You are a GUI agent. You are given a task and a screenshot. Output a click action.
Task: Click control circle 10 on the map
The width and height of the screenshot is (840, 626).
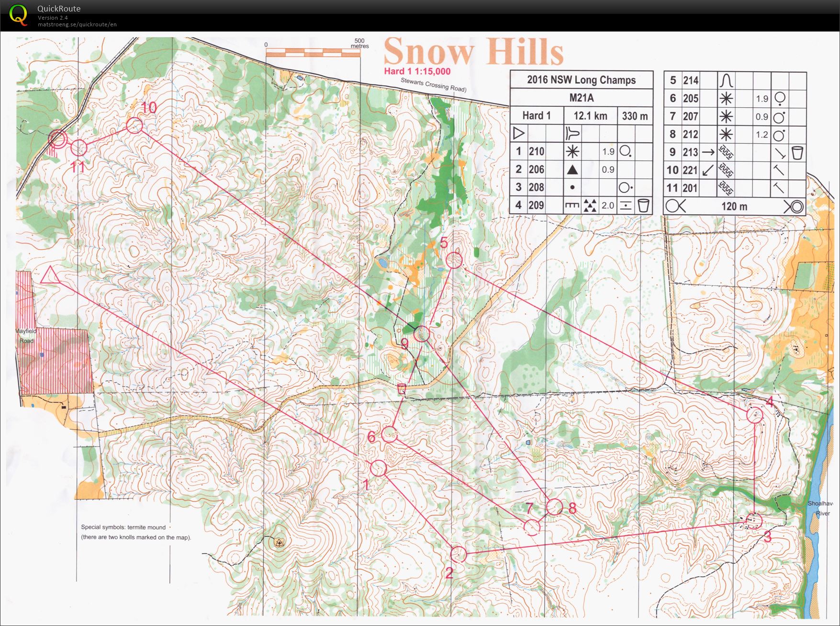pyautogui.click(x=134, y=125)
